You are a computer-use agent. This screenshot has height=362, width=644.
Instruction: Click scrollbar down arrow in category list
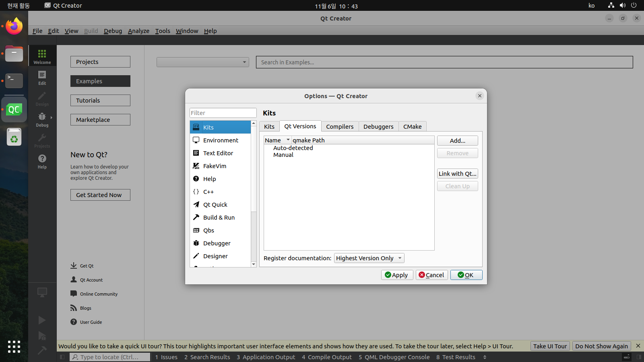coord(254,264)
